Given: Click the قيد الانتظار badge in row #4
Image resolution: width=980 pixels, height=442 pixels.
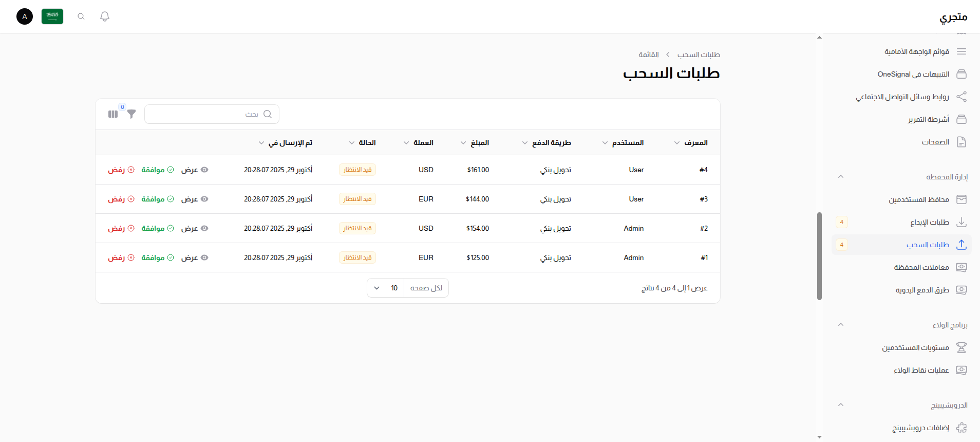Looking at the screenshot, I should 357,170.
